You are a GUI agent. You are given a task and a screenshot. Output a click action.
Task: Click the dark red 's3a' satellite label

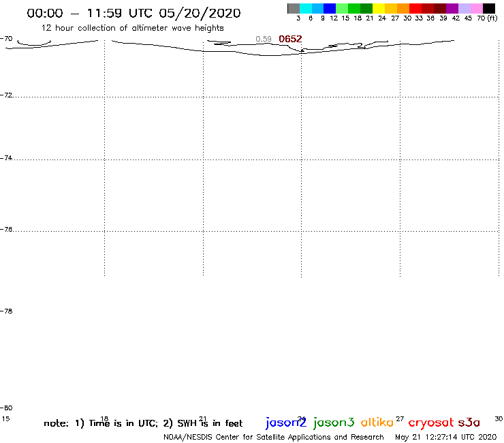(x=469, y=423)
